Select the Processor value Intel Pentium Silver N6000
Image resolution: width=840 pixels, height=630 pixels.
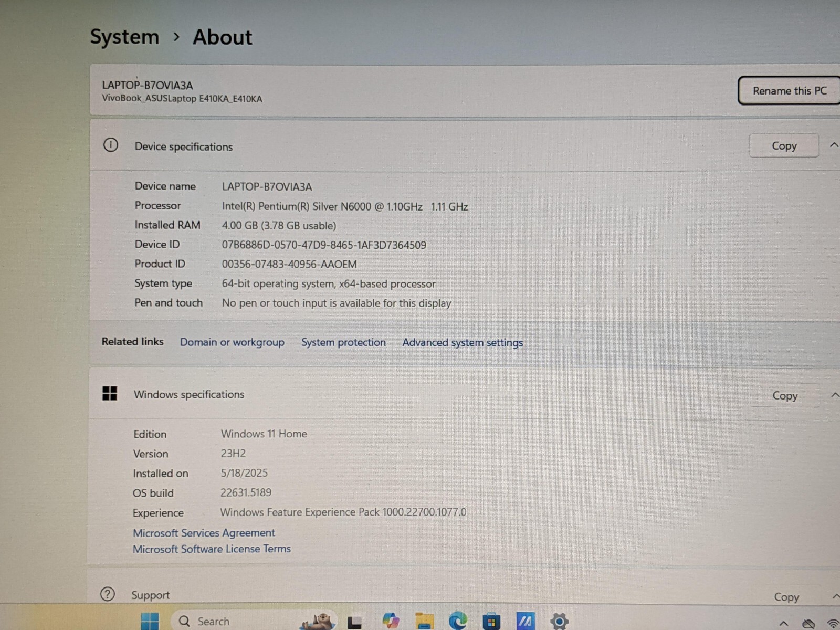point(345,206)
